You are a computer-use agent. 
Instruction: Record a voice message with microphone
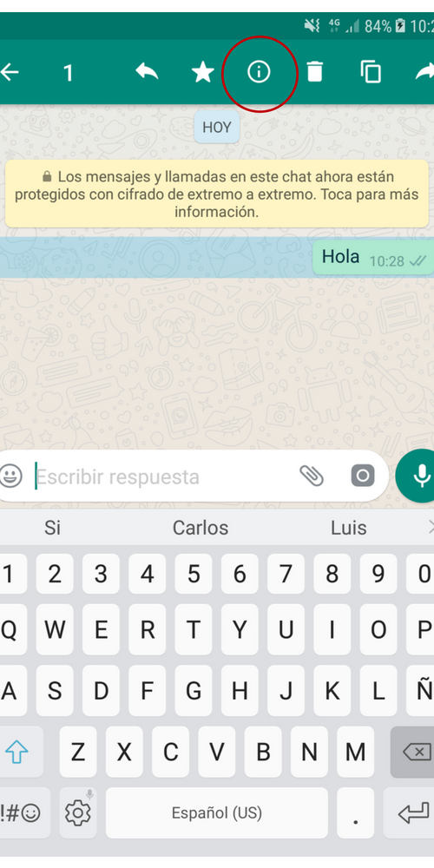point(419,476)
